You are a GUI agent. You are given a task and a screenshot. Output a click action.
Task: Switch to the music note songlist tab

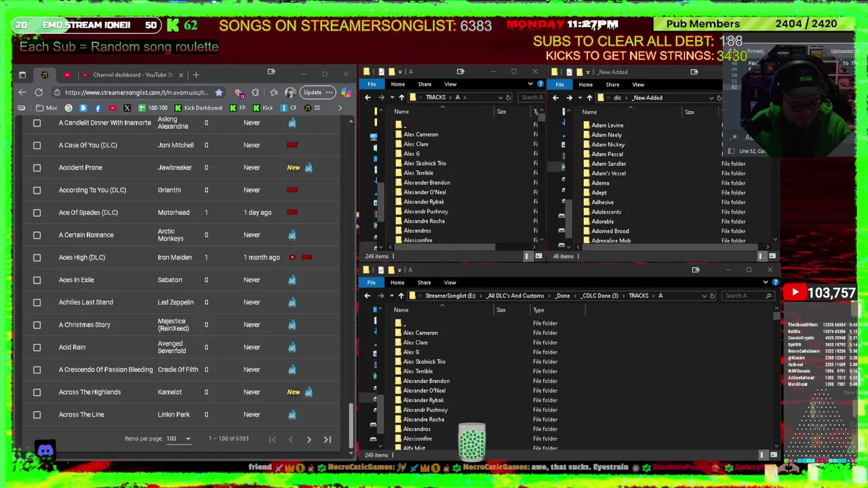(45, 75)
